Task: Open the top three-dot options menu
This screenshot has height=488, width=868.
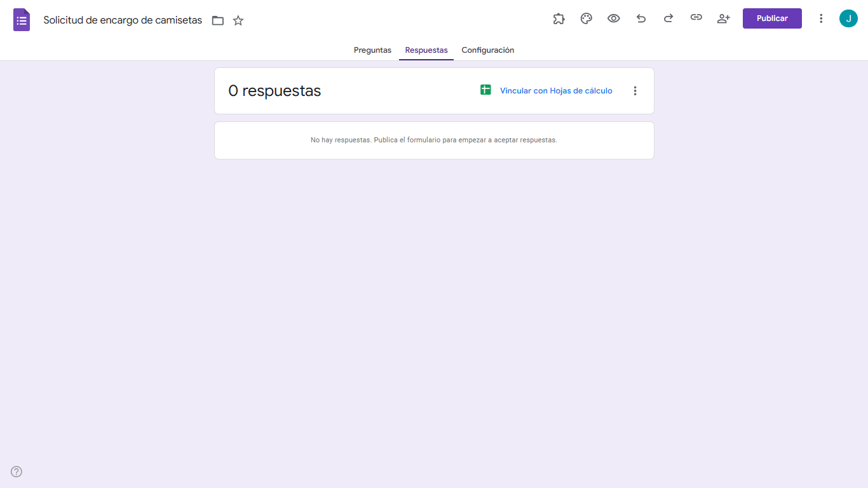Action: [821, 18]
